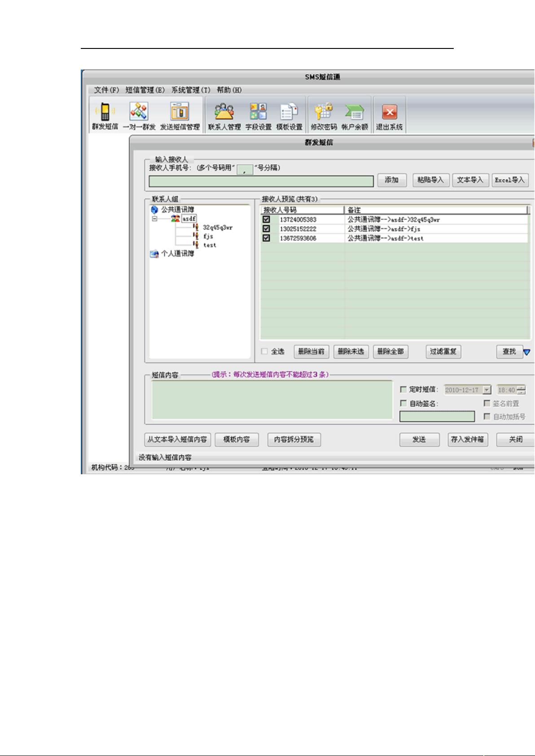This screenshot has width=535, height=756.
Task: Open the 短信管理(E) menu
Action: pos(145,90)
